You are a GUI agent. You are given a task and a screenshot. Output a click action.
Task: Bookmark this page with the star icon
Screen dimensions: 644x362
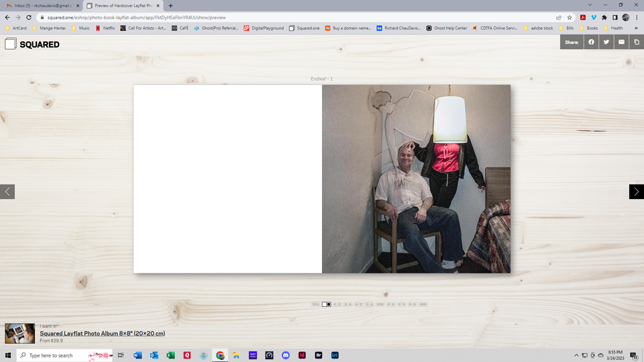point(570,17)
